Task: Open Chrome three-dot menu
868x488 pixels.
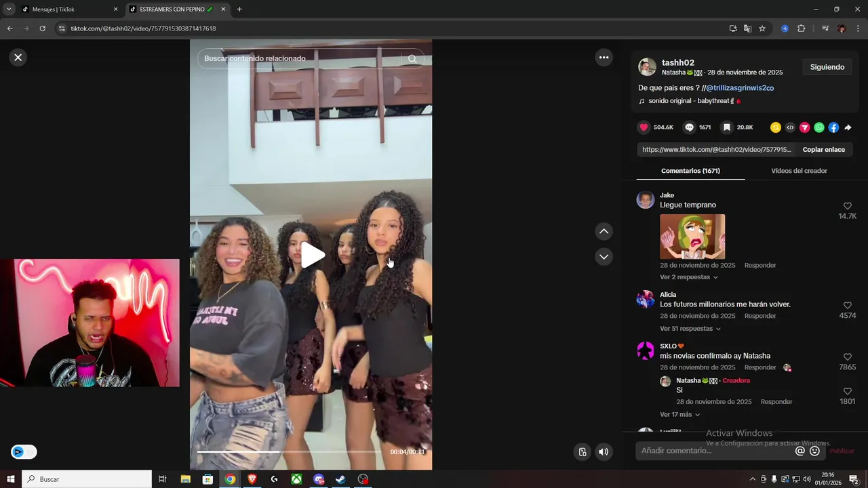Action: tap(859, 28)
